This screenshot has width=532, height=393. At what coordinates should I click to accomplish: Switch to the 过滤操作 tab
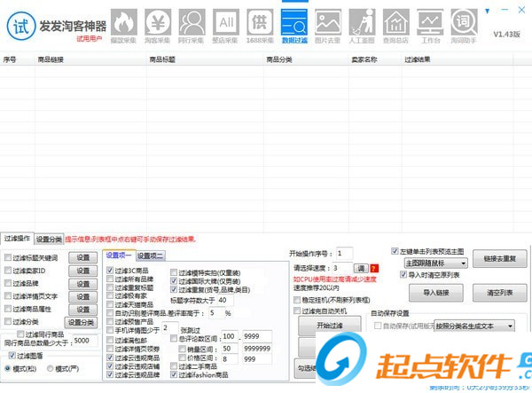[17, 239]
